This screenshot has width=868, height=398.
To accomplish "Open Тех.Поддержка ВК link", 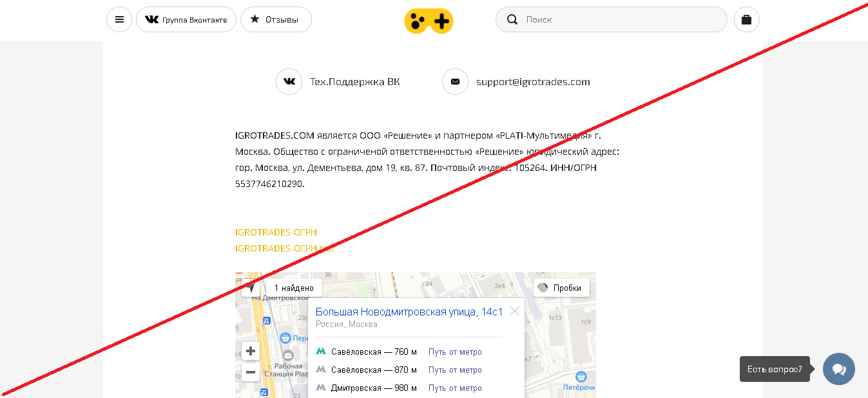I will point(354,82).
